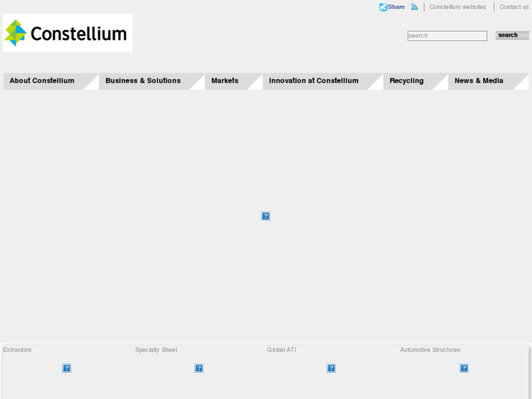Click the Share icon
The height and width of the screenshot is (399, 532).
[x=383, y=7]
